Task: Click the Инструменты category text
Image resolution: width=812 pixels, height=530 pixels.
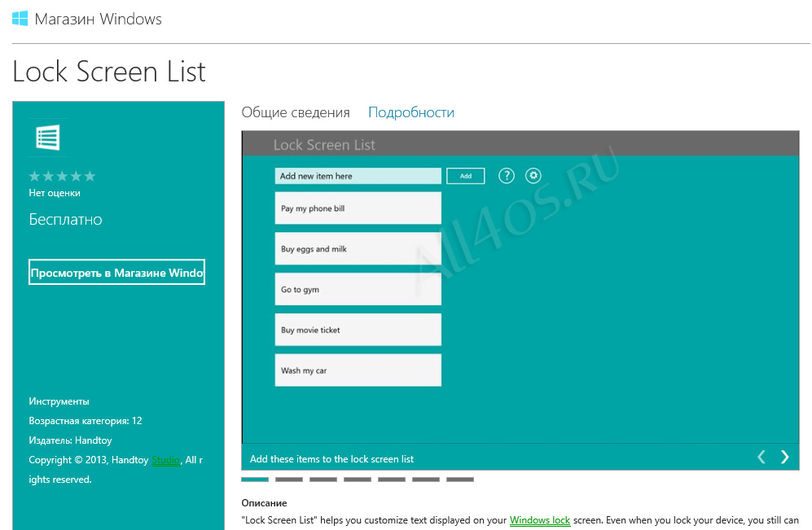Action: pos(59,401)
